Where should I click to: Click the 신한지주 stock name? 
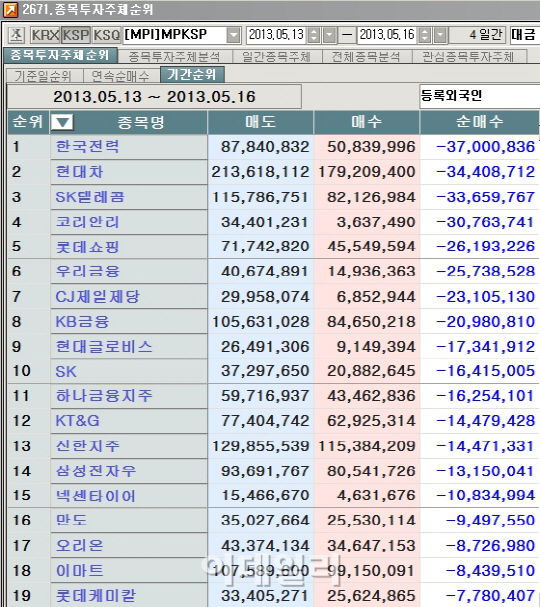click(x=87, y=446)
